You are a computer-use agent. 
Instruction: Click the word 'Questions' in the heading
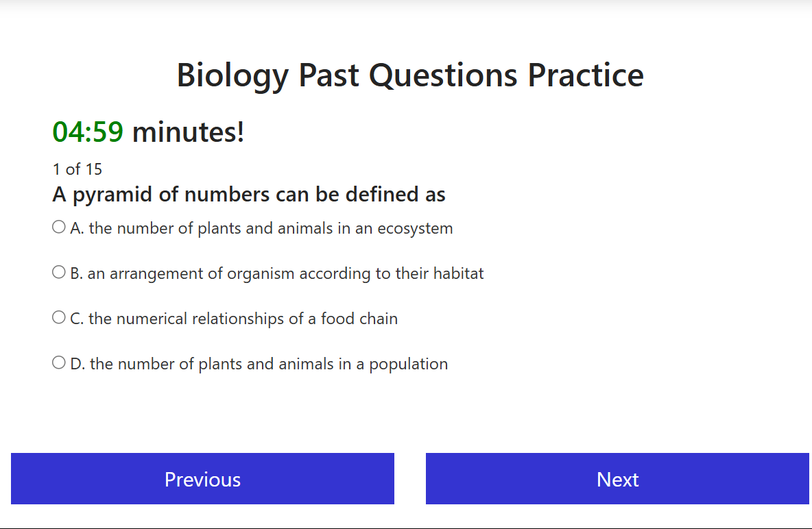(x=443, y=75)
